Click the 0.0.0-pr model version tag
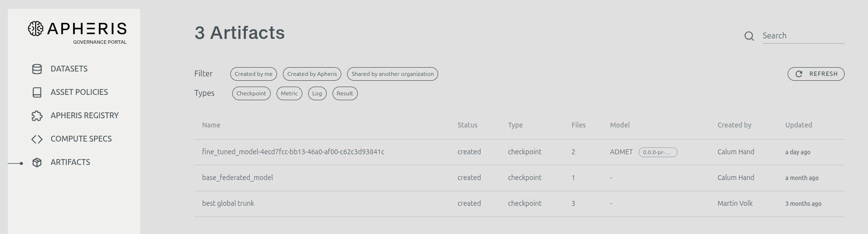The image size is (868, 234). (658, 152)
